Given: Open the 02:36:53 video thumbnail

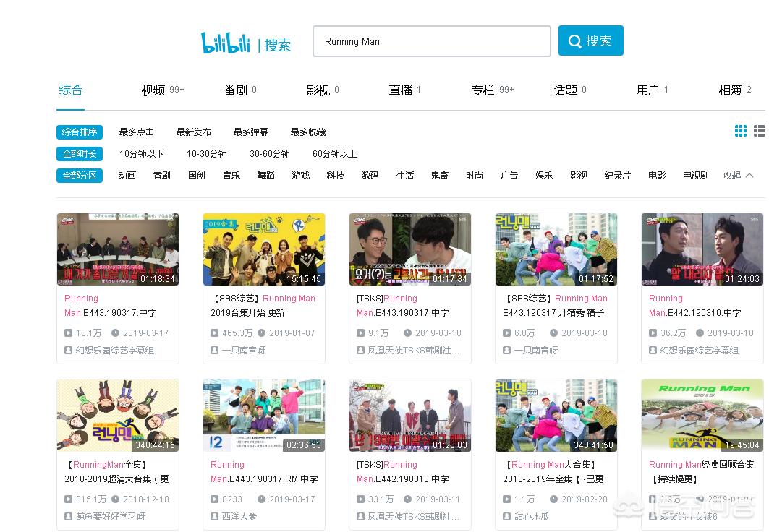Looking at the screenshot, I should tap(264, 416).
